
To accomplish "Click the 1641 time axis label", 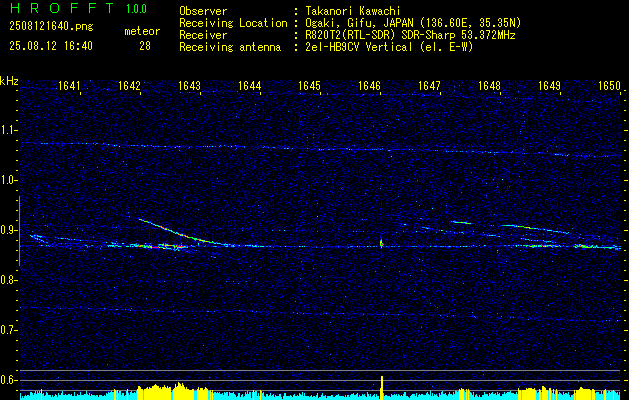I will (69, 86).
